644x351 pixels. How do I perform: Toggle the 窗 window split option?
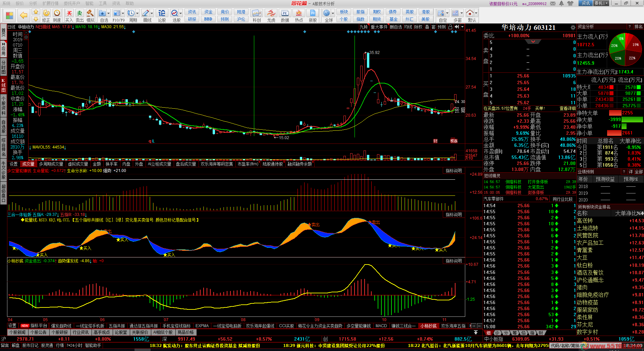tap(433, 27)
